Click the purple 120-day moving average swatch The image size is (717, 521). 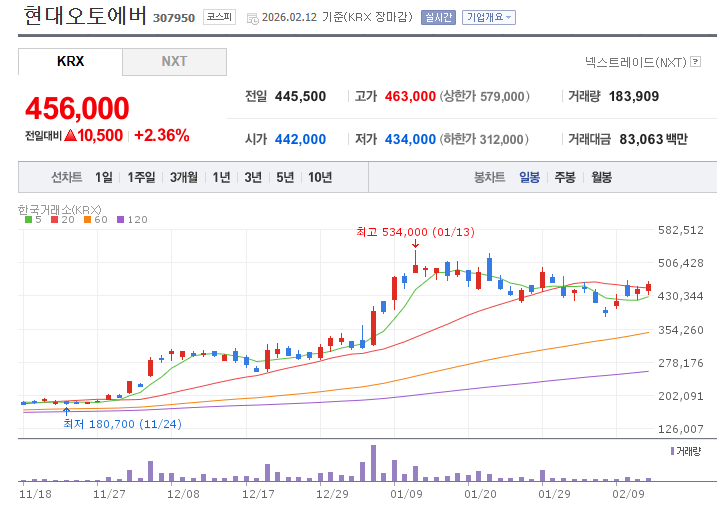click(x=120, y=220)
